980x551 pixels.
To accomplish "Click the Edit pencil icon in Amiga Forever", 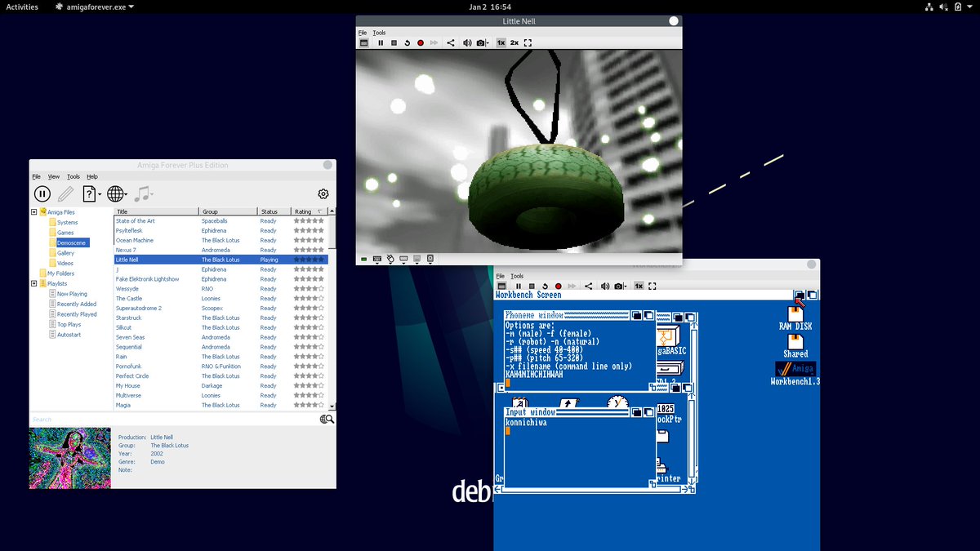I will click(x=66, y=193).
